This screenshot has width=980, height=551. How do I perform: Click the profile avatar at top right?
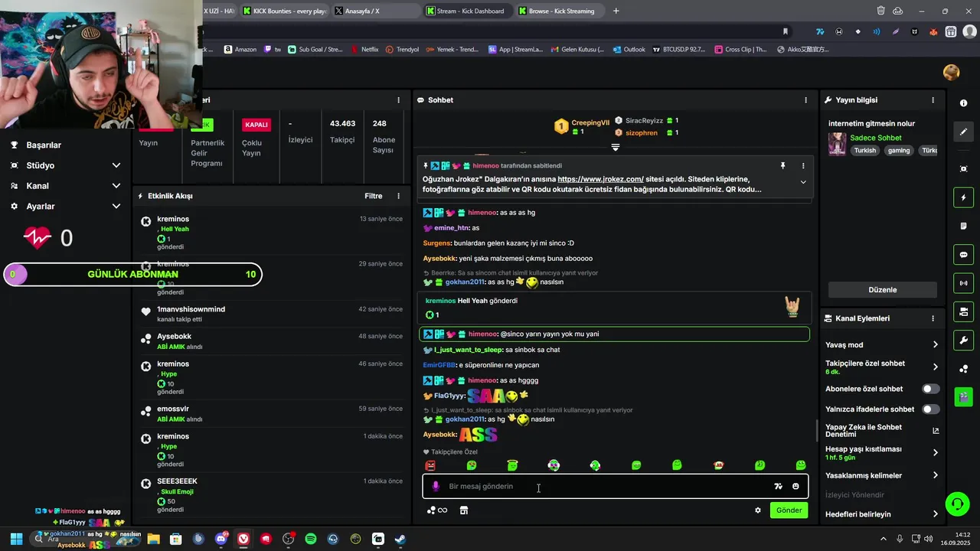tap(951, 72)
